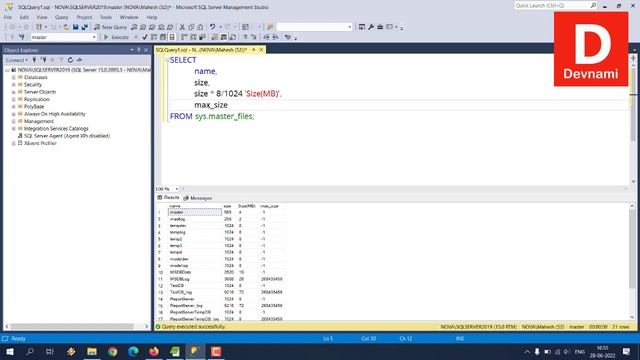Comment out the selected lines icon
640x360 pixels.
coord(245,37)
